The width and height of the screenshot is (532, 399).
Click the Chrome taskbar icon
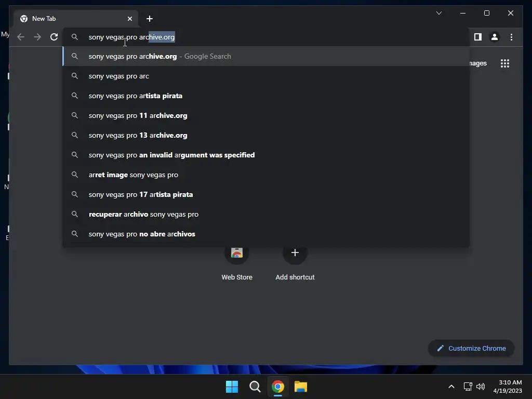tap(278, 387)
